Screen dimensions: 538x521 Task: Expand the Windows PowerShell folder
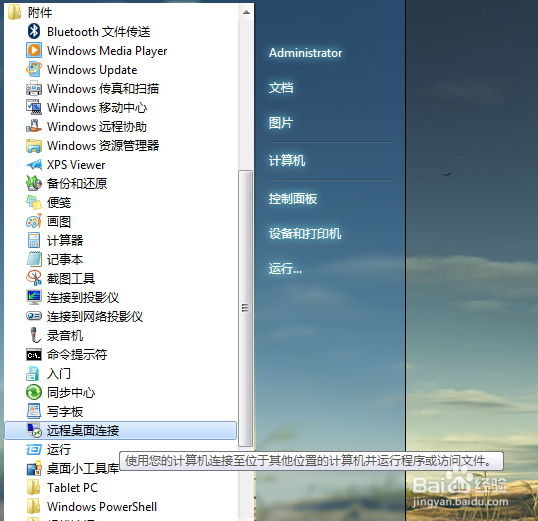click(92, 506)
